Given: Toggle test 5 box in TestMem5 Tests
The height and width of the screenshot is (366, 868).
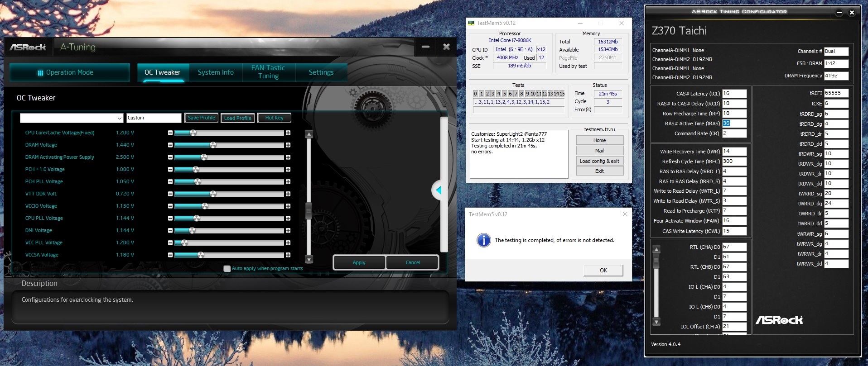Looking at the screenshot, I should [504, 94].
